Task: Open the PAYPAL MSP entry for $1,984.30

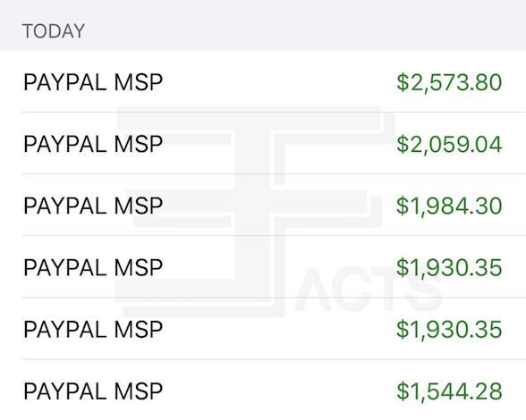Action: coord(263,205)
